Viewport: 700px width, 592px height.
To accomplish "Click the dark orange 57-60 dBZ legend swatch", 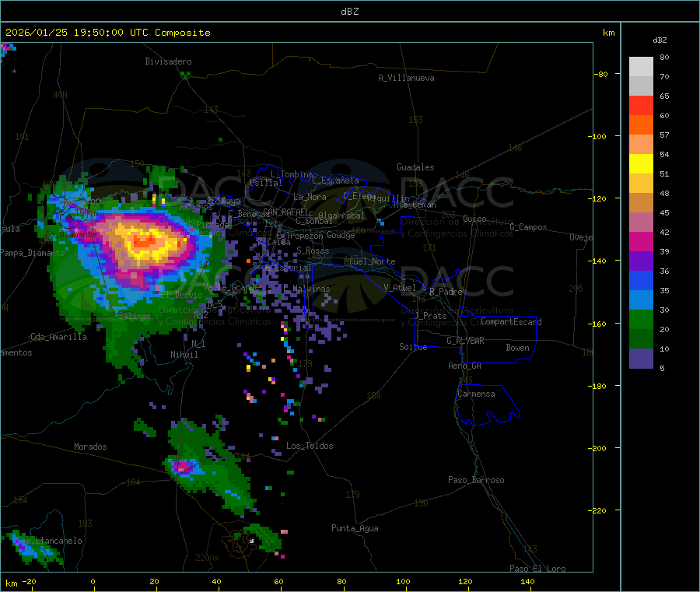I will 641,125.
